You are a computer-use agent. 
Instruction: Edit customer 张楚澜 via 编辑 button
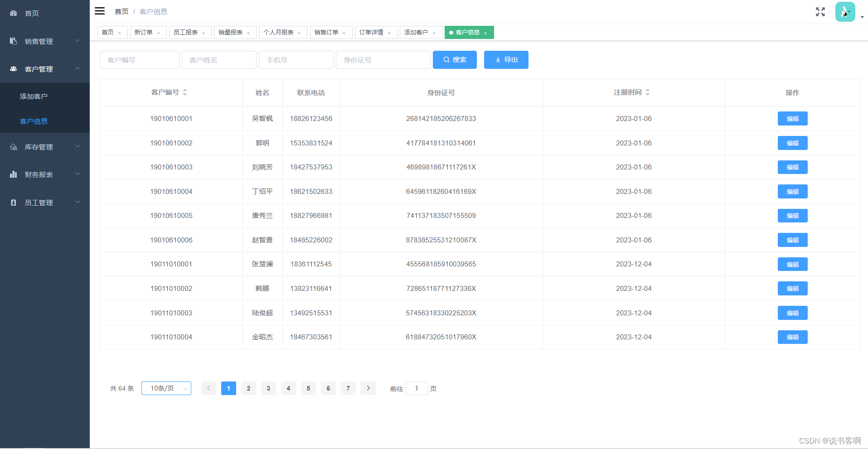point(793,264)
